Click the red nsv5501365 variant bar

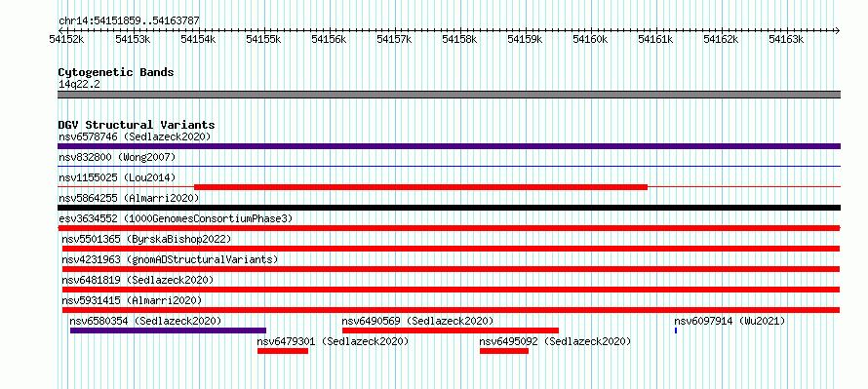[451, 249]
